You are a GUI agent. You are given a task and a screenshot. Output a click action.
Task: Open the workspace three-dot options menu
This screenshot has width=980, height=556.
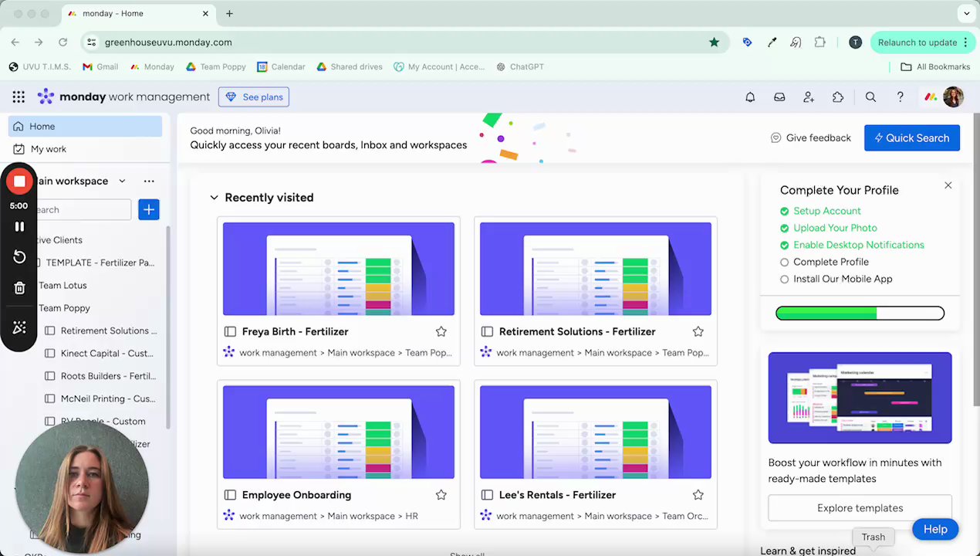149,181
